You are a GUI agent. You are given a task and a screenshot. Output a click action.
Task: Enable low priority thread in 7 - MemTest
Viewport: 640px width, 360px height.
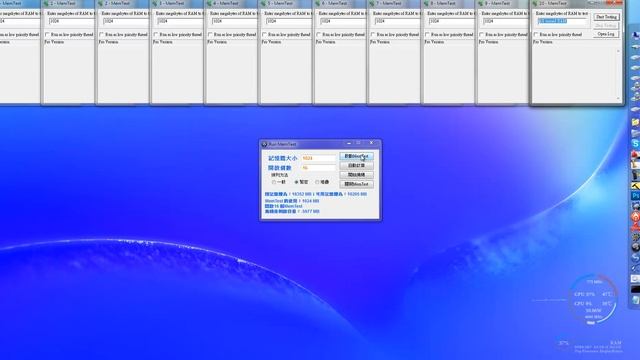[x=373, y=35]
